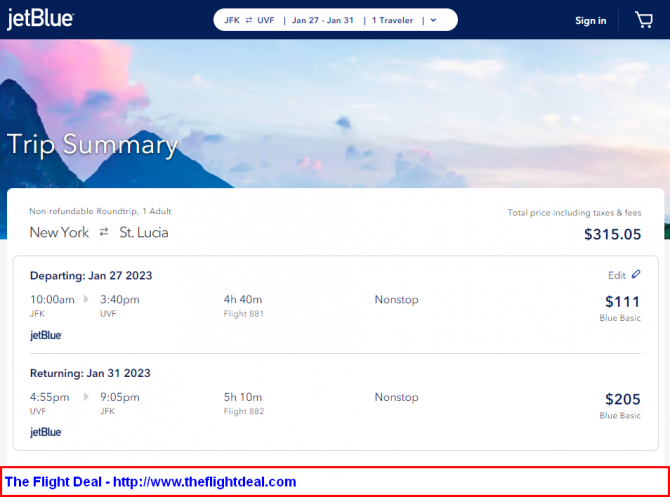Click the jetBlue logo in header
The width and height of the screenshot is (670, 497).
pos(40,19)
